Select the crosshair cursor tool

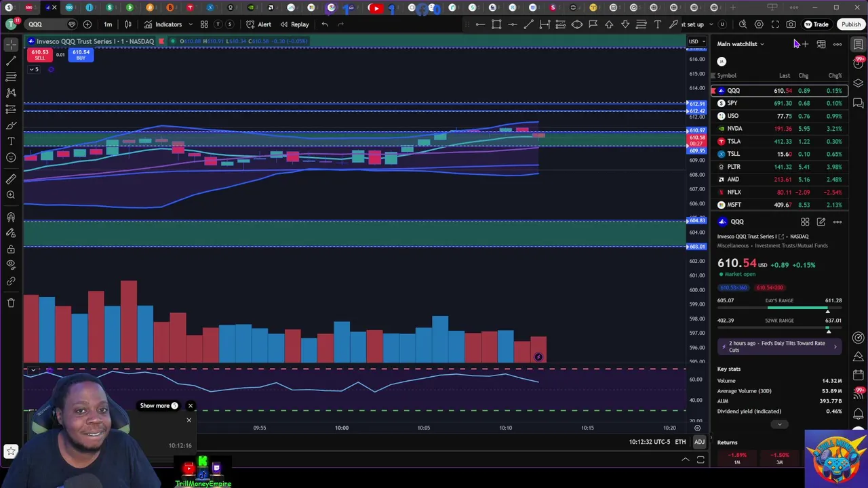point(11,45)
